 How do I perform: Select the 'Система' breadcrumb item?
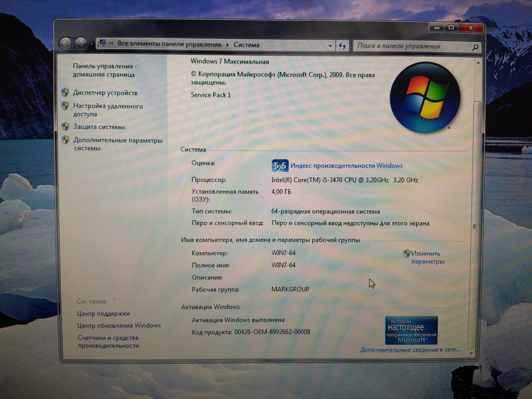point(246,45)
